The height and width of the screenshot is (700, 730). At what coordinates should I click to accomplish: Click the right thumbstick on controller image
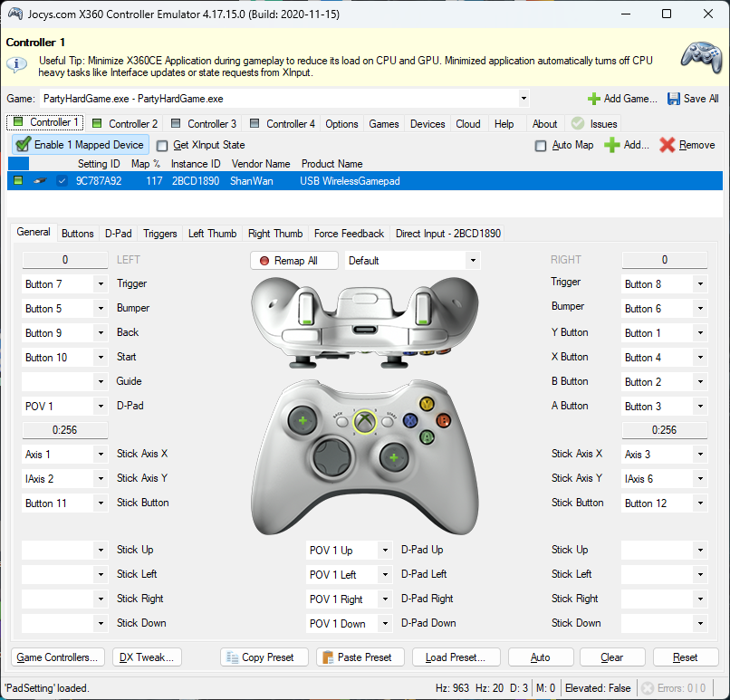tap(394, 458)
